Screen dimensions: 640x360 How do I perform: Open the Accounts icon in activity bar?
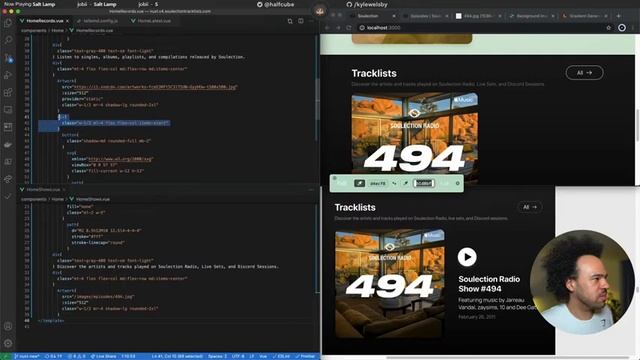coord(8,326)
